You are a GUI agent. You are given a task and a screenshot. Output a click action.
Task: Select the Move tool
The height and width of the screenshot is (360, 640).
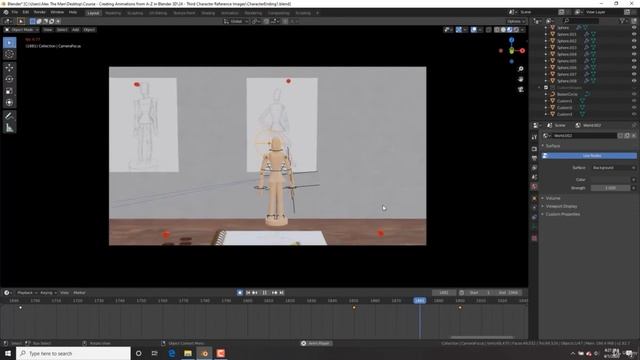[x=9, y=68]
